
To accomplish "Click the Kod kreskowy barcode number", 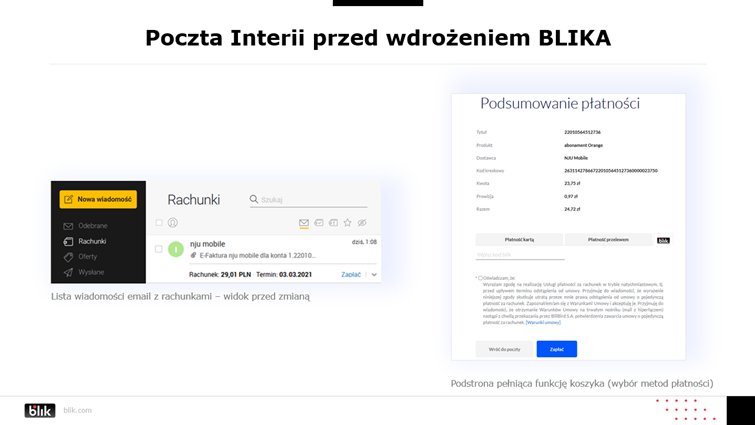I will tap(611, 170).
